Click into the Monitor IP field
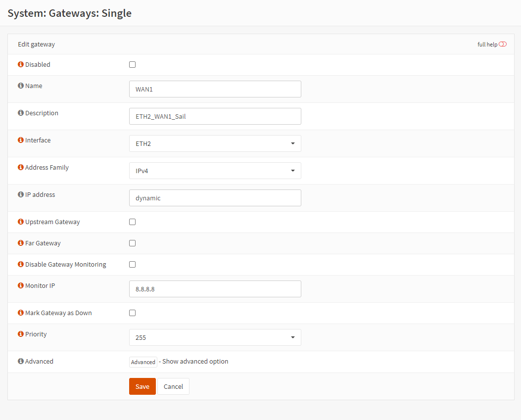Screen dimensions: 521x420 215,289
